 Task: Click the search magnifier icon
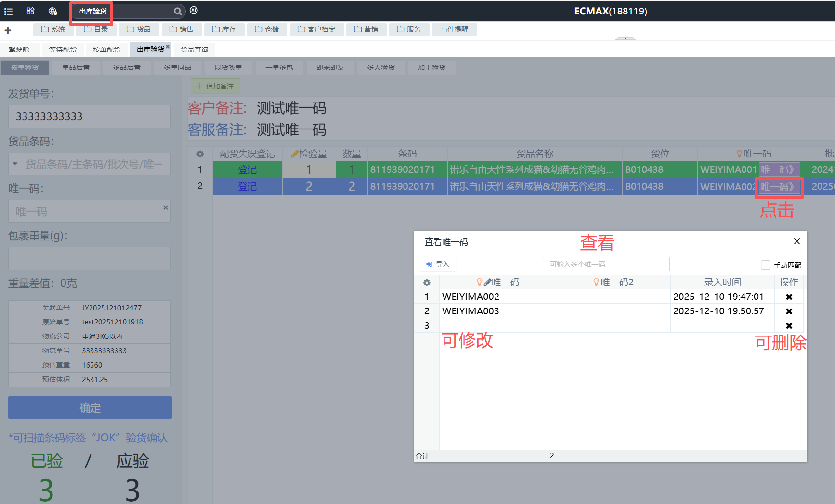click(x=178, y=11)
